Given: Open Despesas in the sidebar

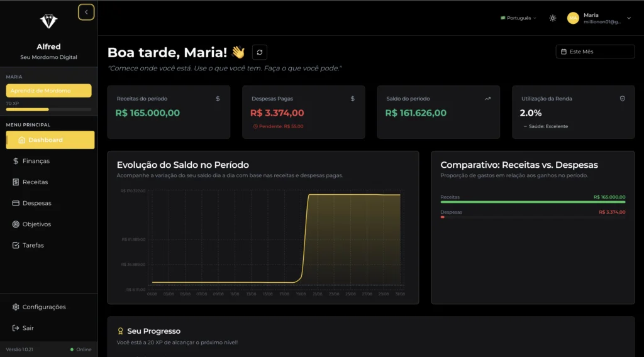Looking at the screenshot, I should pos(50,203).
